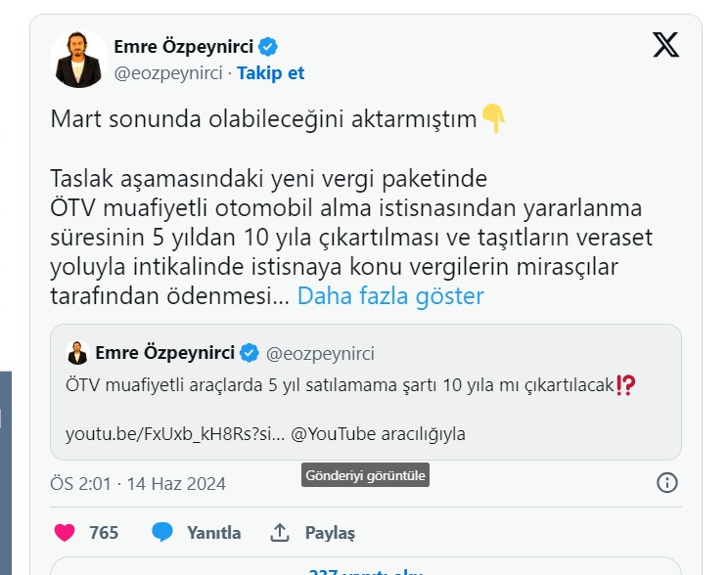Open the quoted tweet's question text about ÖTV

[x=341, y=385]
